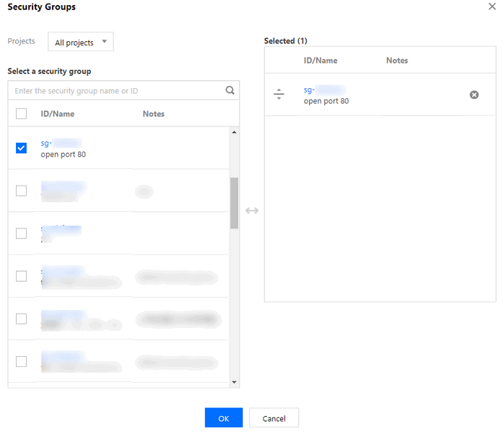Click the search magnifier icon

point(230,90)
